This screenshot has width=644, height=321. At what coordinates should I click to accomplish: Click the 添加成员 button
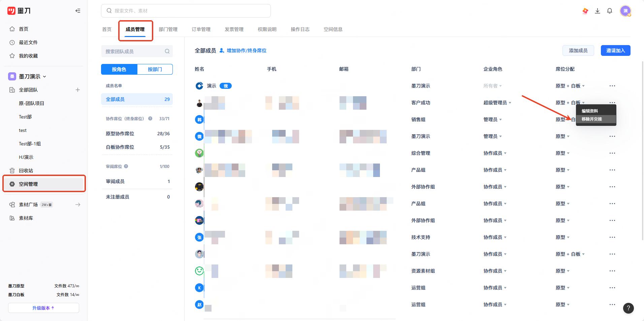(578, 50)
